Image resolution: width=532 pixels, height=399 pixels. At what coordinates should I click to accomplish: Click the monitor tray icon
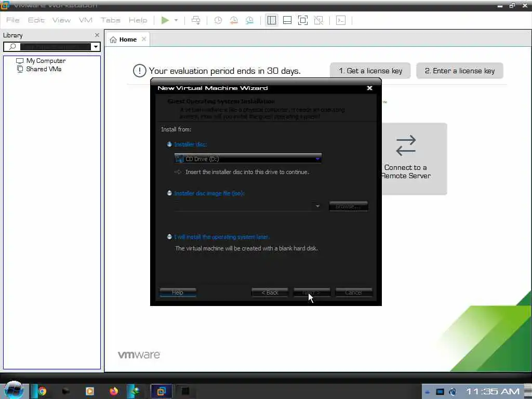(440, 392)
